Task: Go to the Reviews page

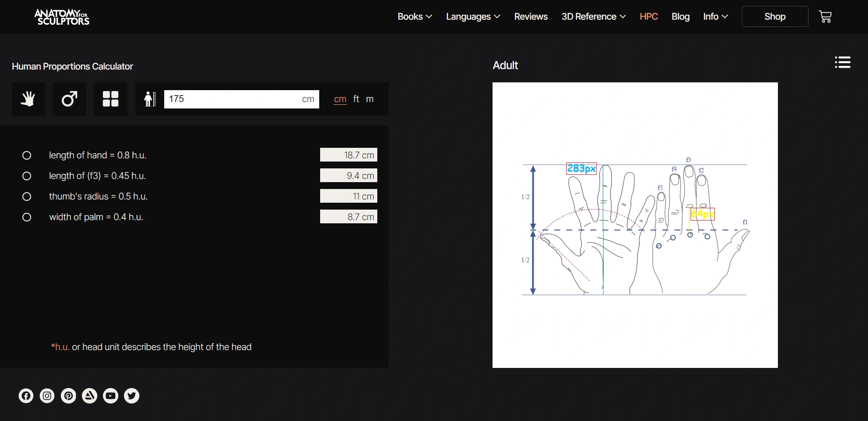Action: 531,16
